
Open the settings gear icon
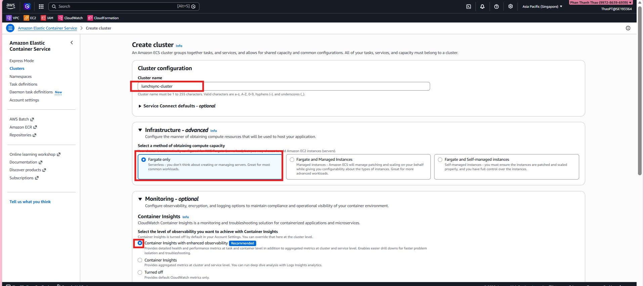click(510, 6)
